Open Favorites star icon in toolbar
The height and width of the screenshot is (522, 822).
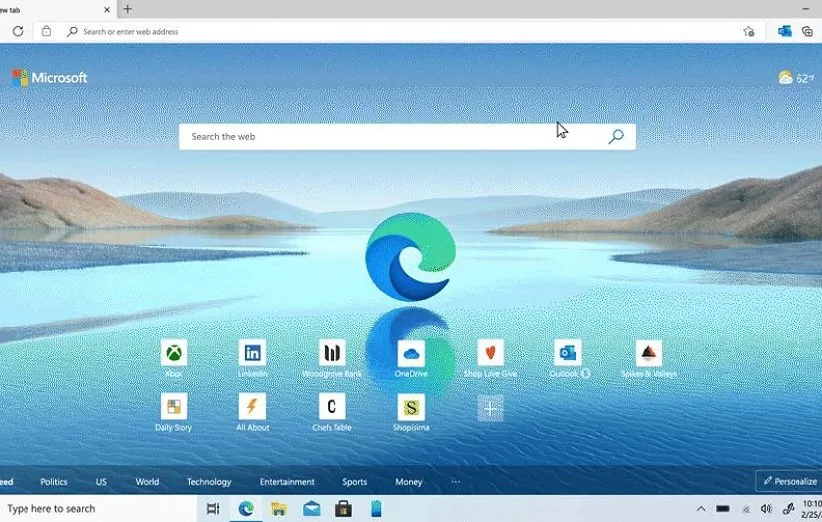[x=749, y=32]
